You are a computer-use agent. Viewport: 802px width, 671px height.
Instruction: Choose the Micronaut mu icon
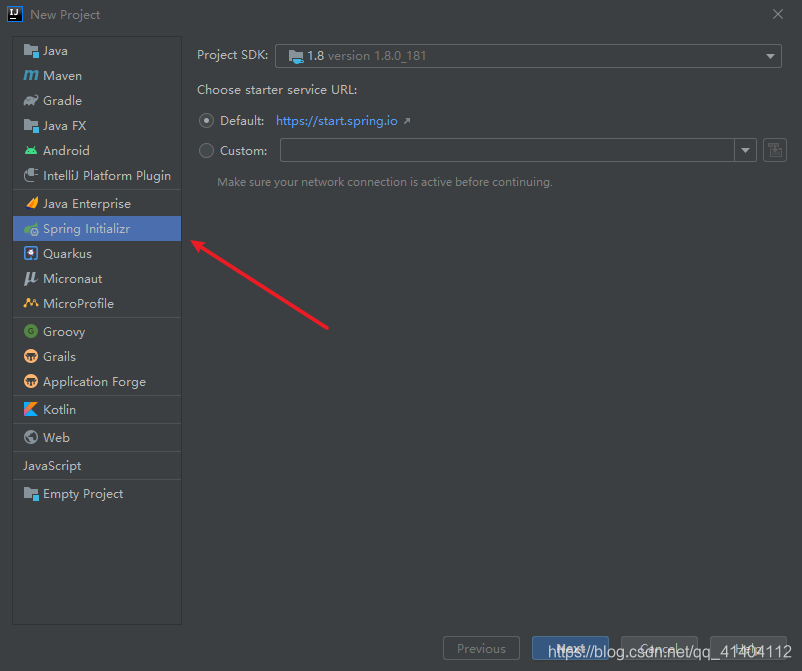(x=31, y=278)
